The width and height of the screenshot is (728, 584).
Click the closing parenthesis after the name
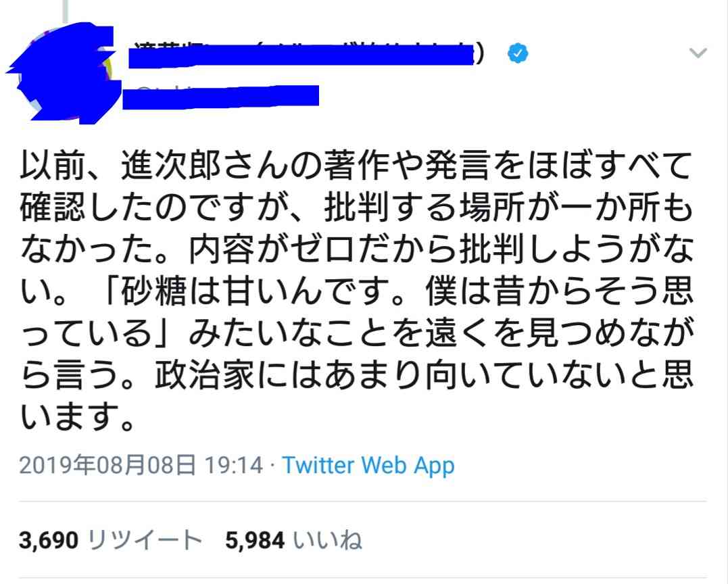480,53
